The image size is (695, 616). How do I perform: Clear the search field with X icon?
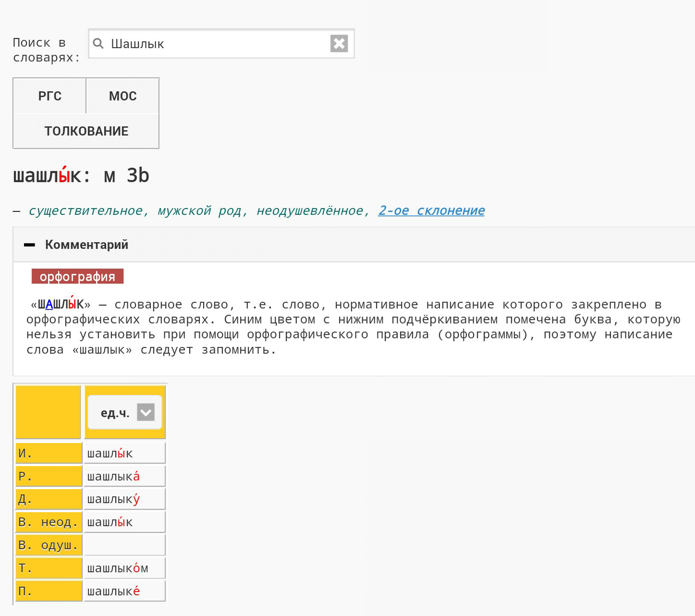339,44
